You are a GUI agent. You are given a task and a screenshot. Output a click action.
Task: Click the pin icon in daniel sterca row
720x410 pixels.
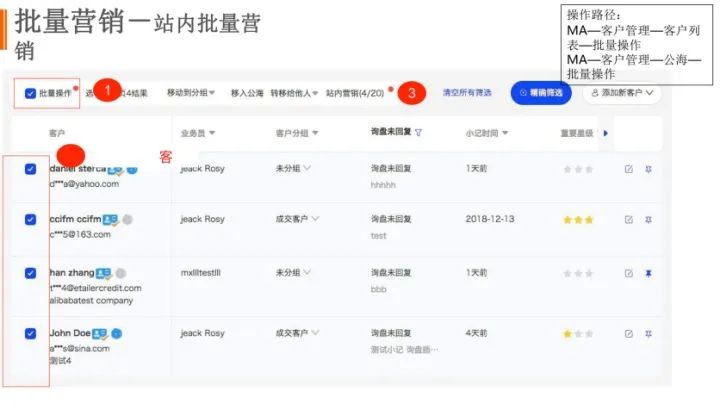coord(648,169)
